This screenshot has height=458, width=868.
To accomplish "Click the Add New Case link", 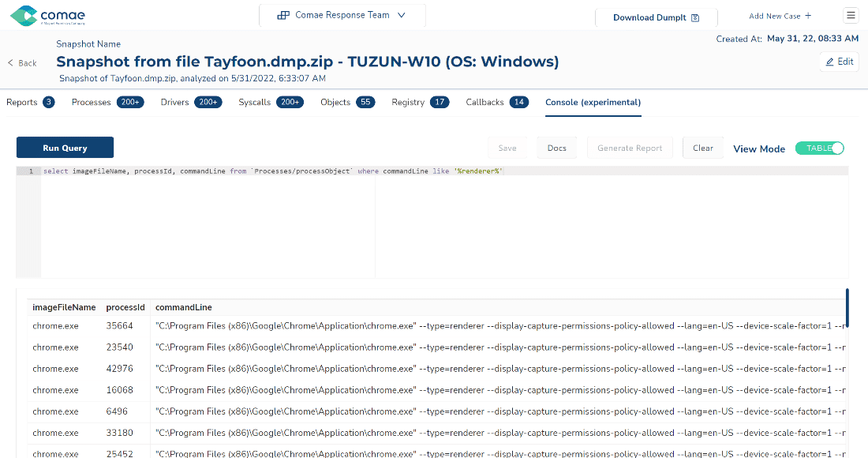I will tap(780, 16).
